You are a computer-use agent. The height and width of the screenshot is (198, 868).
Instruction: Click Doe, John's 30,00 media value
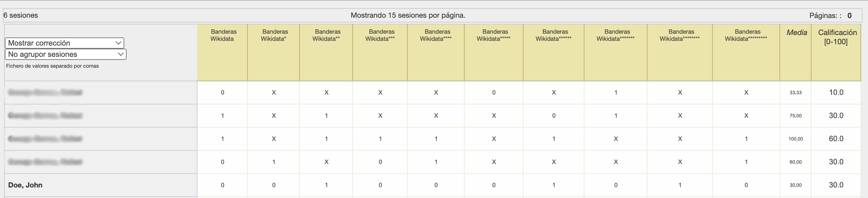[x=795, y=185]
